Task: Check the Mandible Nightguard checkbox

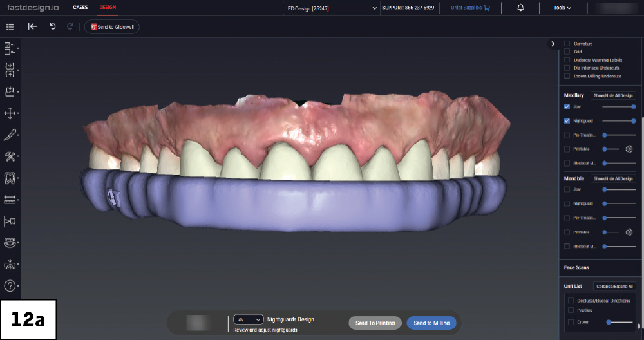Action: click(567, 203)
